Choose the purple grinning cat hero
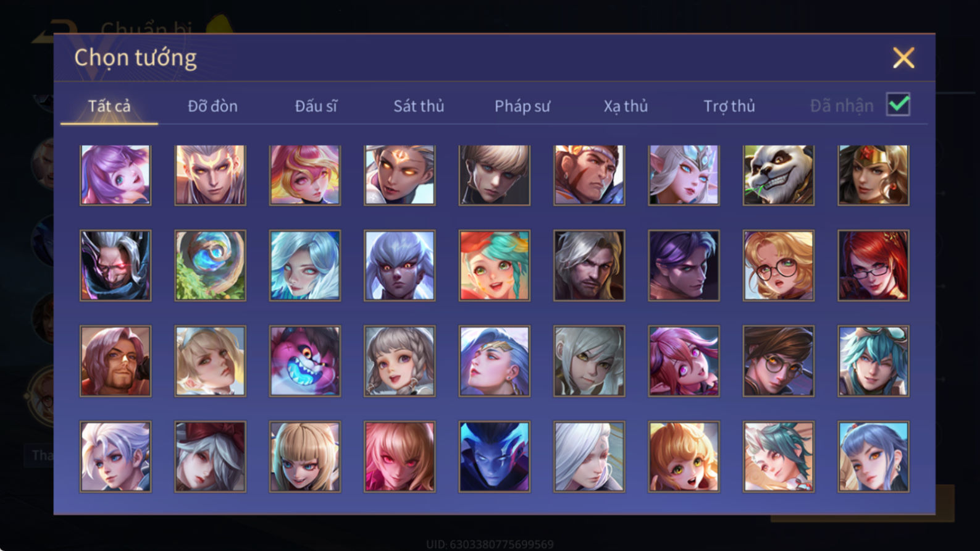This screenshot has height=551, width=980. pyautogui.click(x=304, y=361)
